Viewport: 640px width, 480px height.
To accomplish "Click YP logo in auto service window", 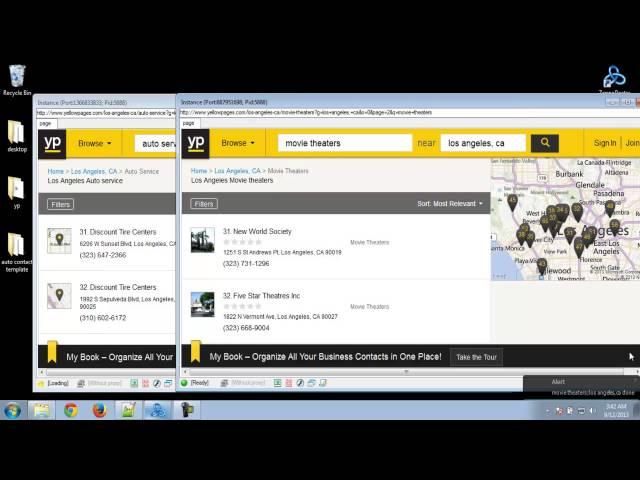I will [x=52, y=144].
